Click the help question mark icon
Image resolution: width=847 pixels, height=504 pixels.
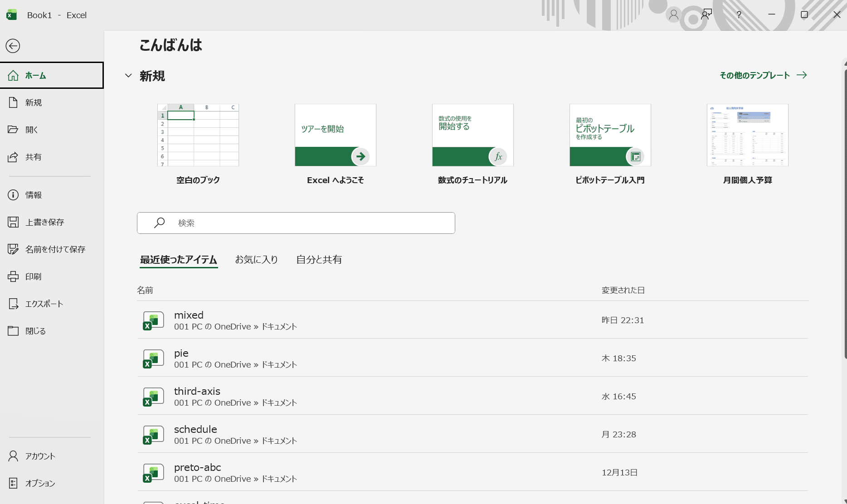[739, 15]
